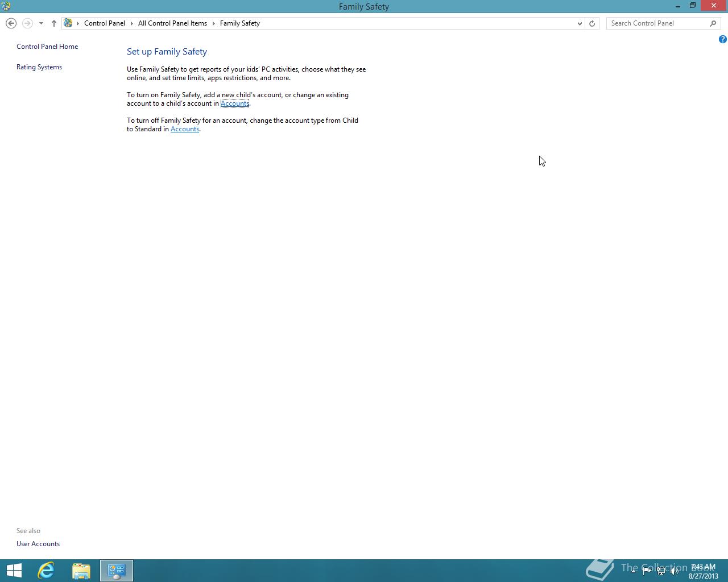
Task: Refresh the Family Safety page
Action: point(592,23)
